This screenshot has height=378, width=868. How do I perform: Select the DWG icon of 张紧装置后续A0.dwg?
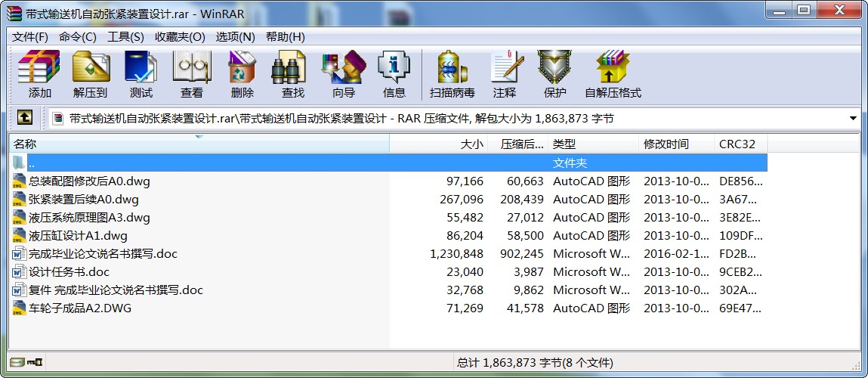(x=20, y=199)
